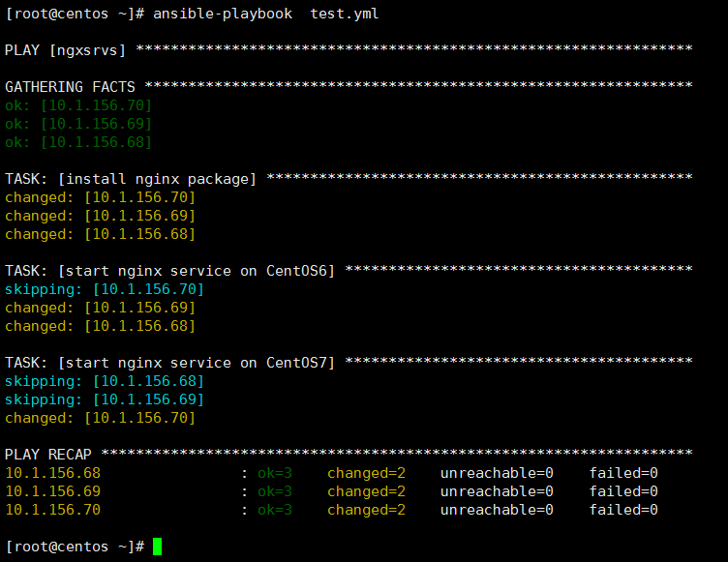728x562 pixels.
Task: Click unreachable=0 for host 10.1.156.68
Action: pyautogui.click(x=497, y=473)
